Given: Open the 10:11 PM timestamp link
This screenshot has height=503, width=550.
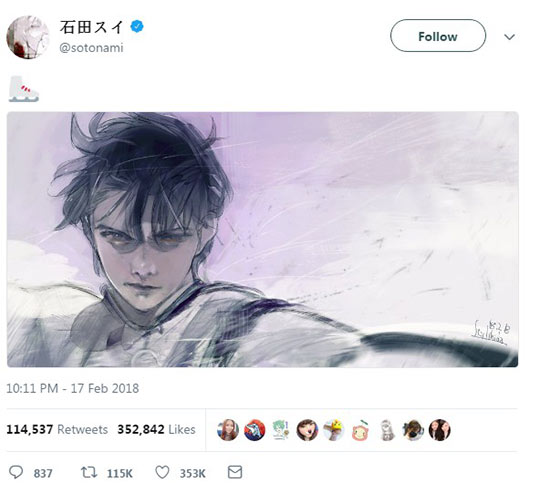Looking at the screenshot, I should click(x=73, y=388).
